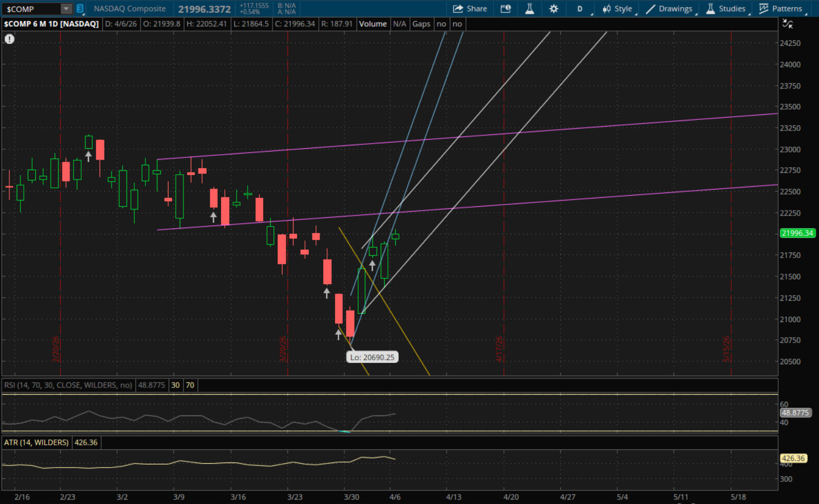Click the green 21996.34 price bubble

[x=797, y=233]
